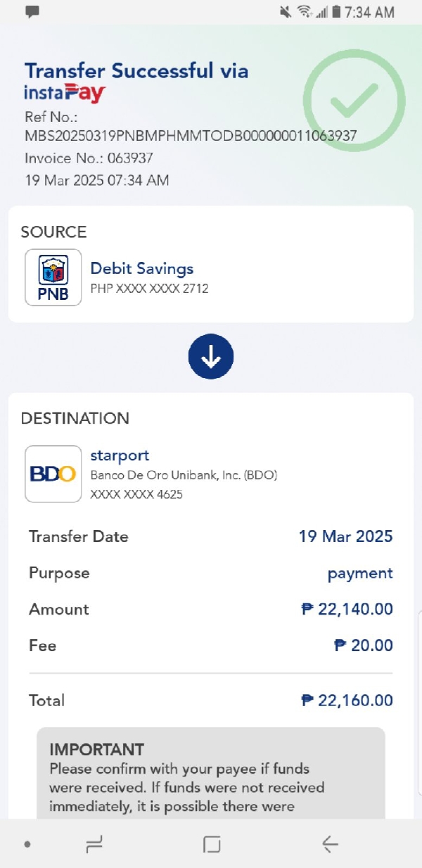The width and height of the screenshot is (422, 868).
Task: Tap the green success checkmark icon
Action: [x=354, y=101]
